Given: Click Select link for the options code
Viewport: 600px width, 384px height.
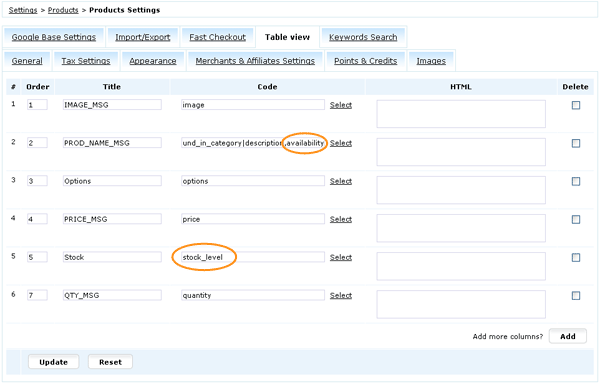Looking at the screenshot, I should pos(341,181).
